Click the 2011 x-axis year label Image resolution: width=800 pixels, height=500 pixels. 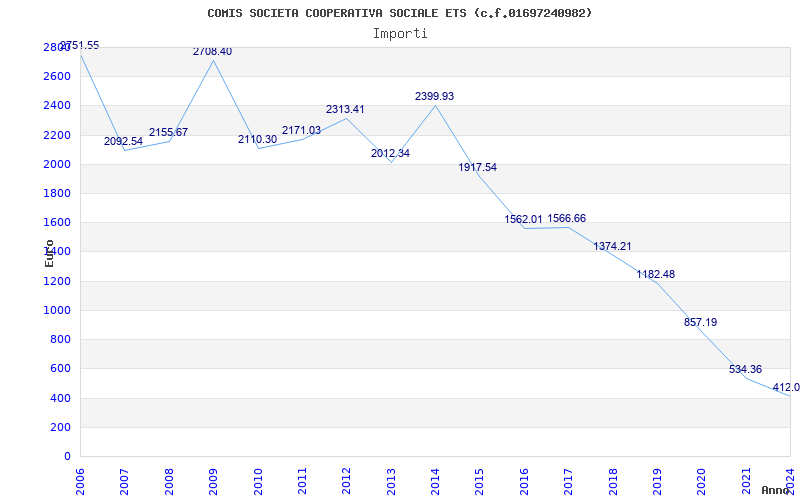pos(302,482)
